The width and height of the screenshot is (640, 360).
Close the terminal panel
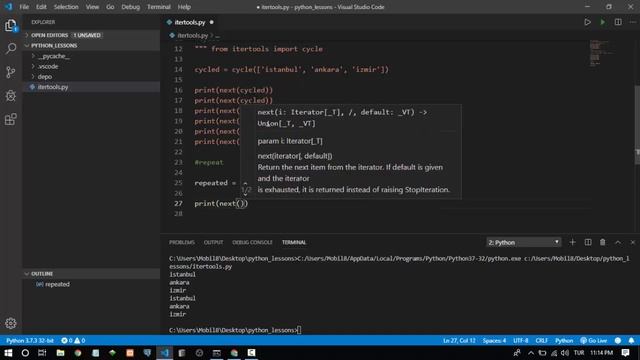tap(633, 242)
